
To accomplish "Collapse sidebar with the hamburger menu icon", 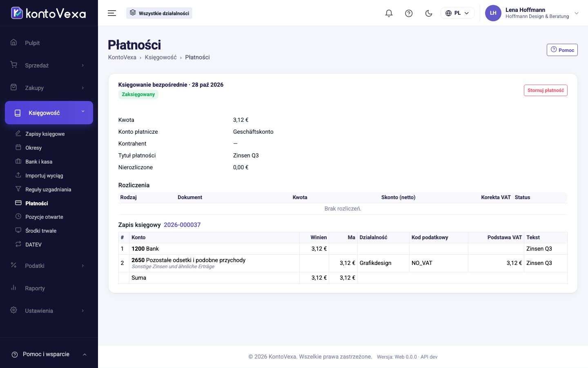I will (x=112, y=13).
